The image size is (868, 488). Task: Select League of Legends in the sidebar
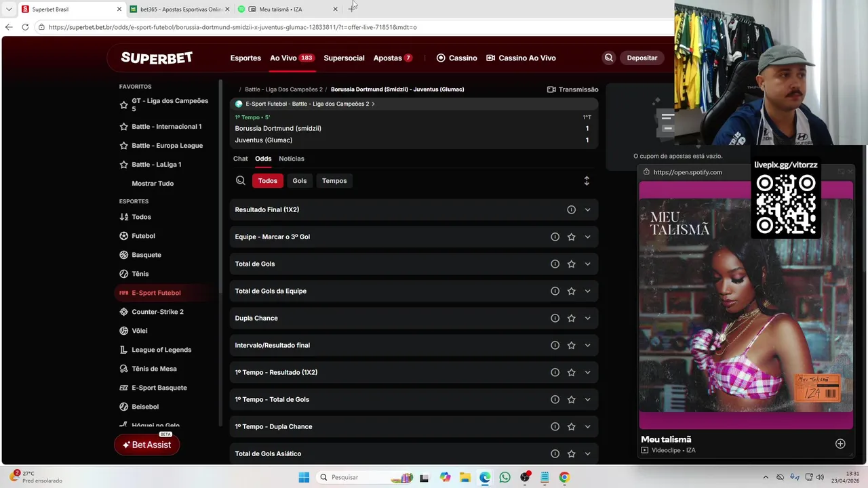click(161, 350)
